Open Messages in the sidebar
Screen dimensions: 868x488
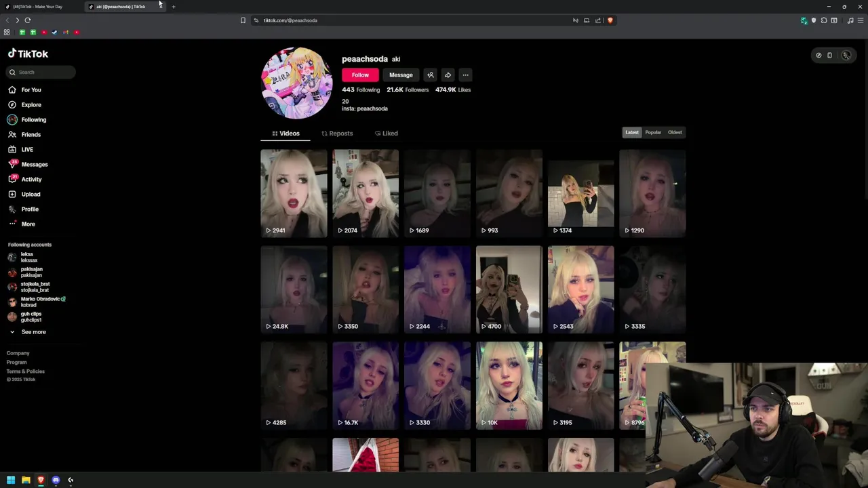point(28,164)
